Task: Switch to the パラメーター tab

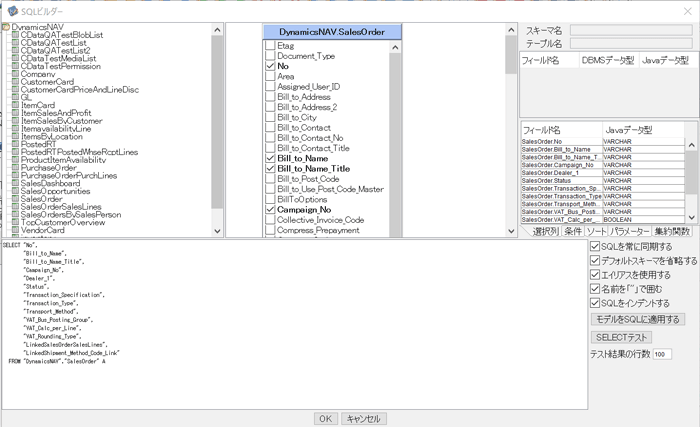Action: tap(629, 231)
